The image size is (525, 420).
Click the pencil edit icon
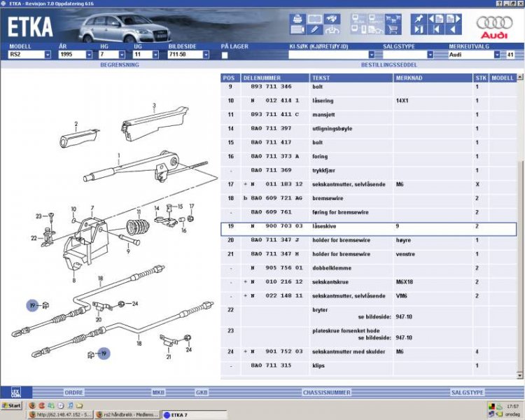click(x=314, y=29)
